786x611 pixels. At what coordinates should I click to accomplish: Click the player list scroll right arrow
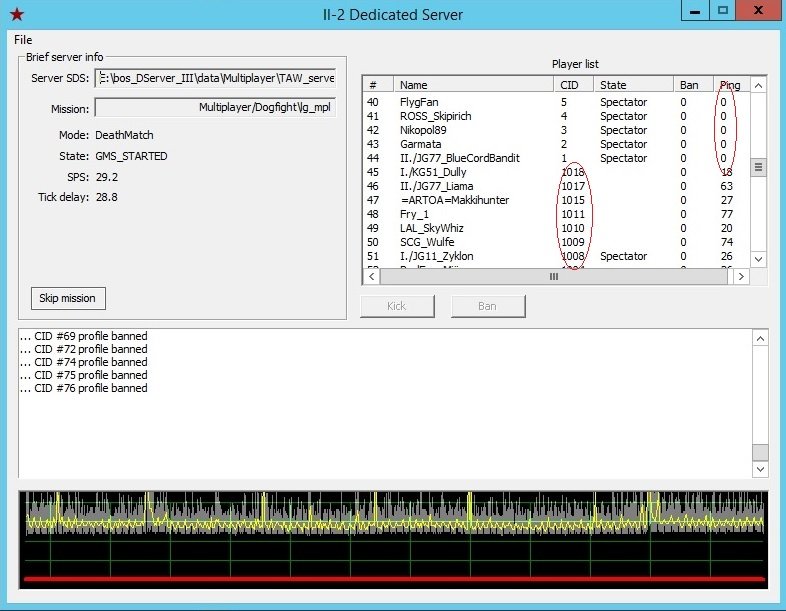click(740, 276)
